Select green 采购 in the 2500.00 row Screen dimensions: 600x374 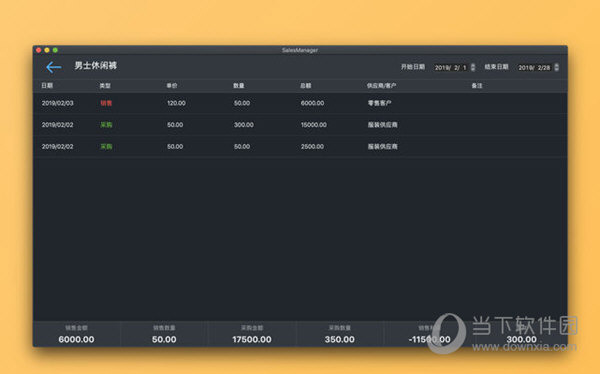click(x=106, y=147)
